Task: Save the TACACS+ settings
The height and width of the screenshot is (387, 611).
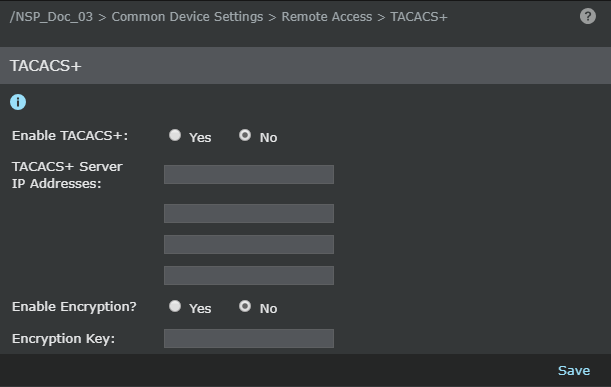Action: click(574, 370)
